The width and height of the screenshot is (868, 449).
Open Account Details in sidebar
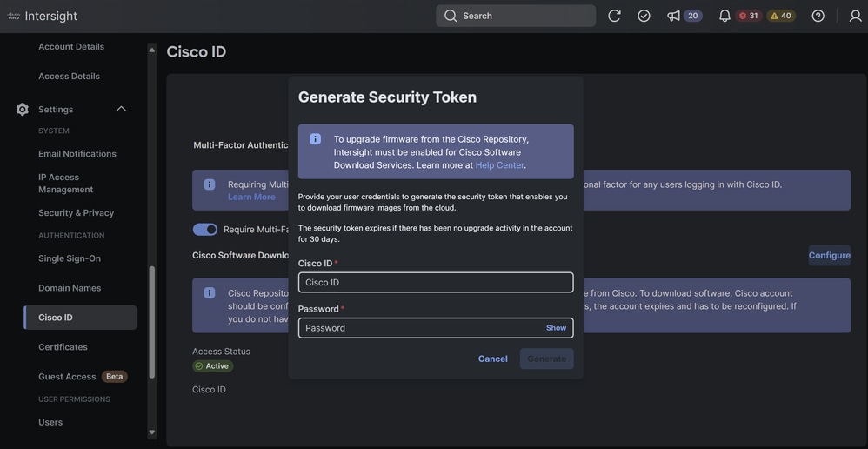point(71,46)
